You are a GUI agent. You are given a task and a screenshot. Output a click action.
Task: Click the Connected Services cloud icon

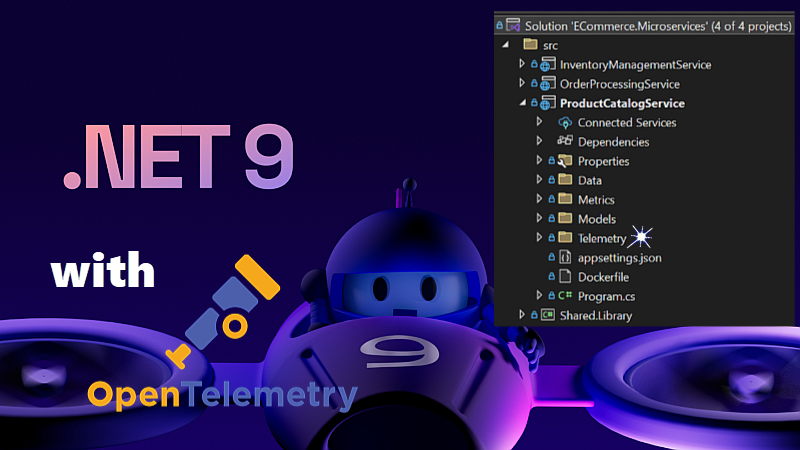coord(564,122)
